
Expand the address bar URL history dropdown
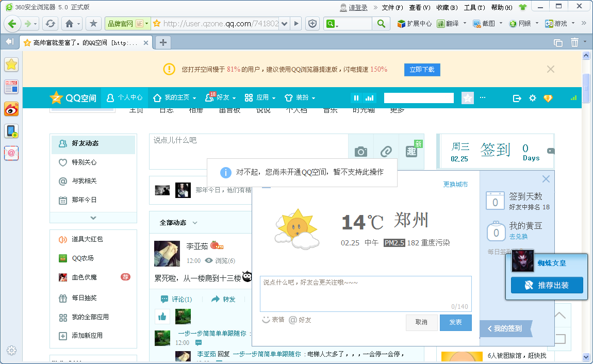pos(284,23)
